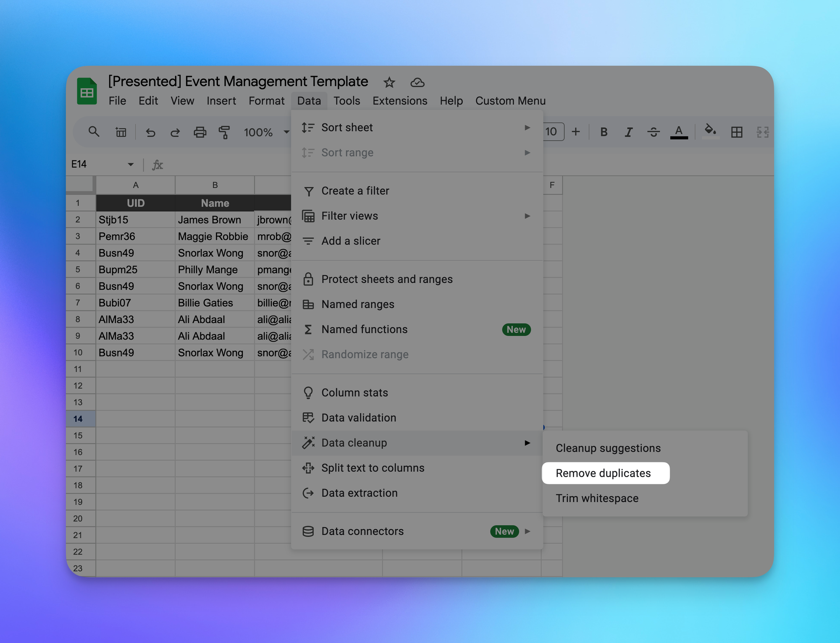Click Cleanup suggestions option
The height and width of the screenshot is (643, 840).
tap(608, 448)
